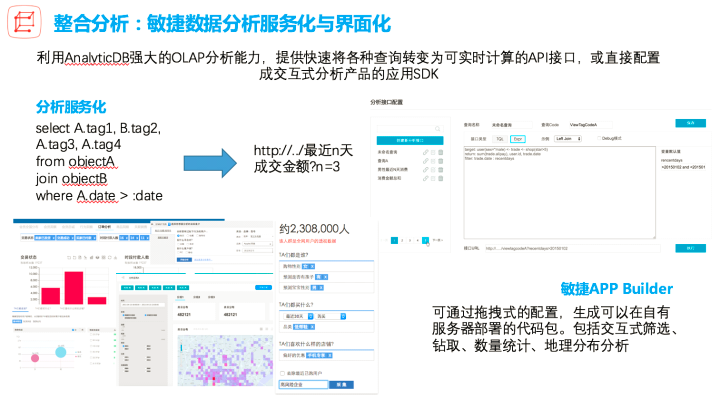This screenshot has height=395, width=725.
Task: Click the link icon for 未命名查询 row
Action: click(425, 152)
